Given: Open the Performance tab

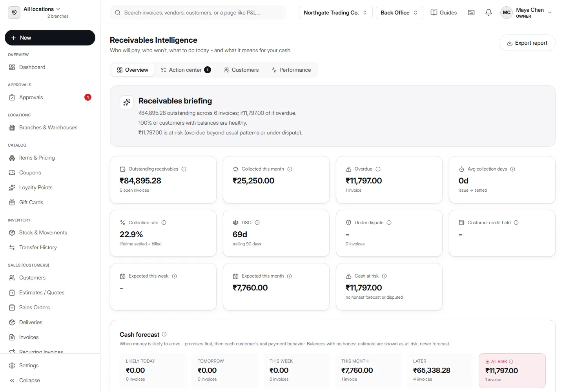Looking at the screenshot, I should click(x=291, y=70).
